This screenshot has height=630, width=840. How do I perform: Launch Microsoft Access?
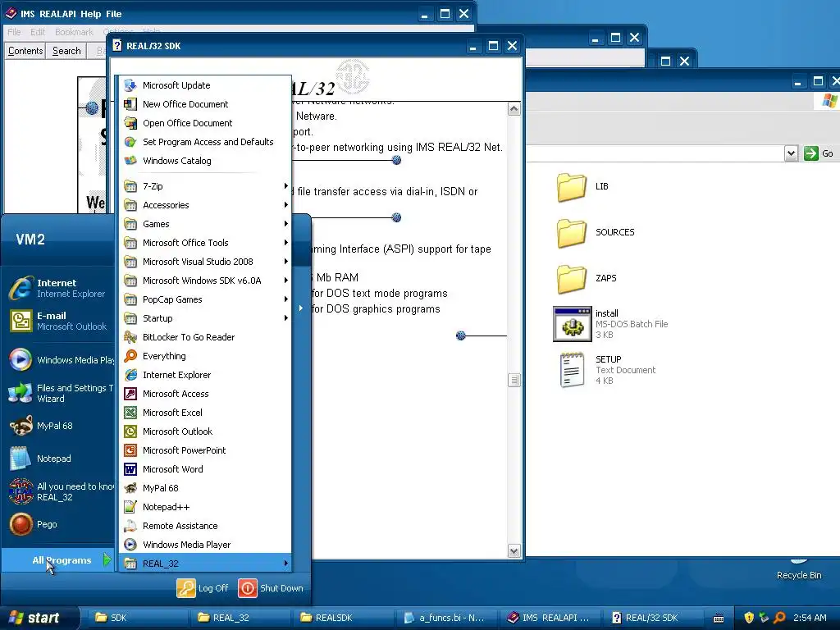(x=204, y=394)
